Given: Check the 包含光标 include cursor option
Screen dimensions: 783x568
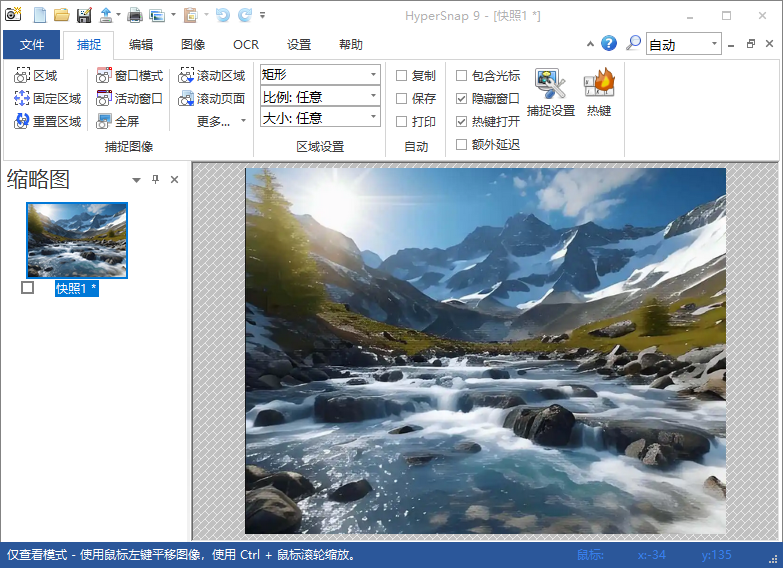Looking at the screenshot, I should pyautogui.click(x=461, y=76).
